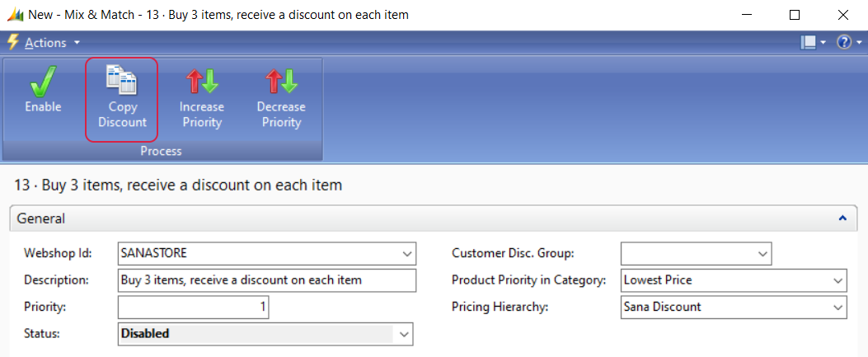
Task: Click the Dynamics NAV application icon
Action: pos(15,15)
